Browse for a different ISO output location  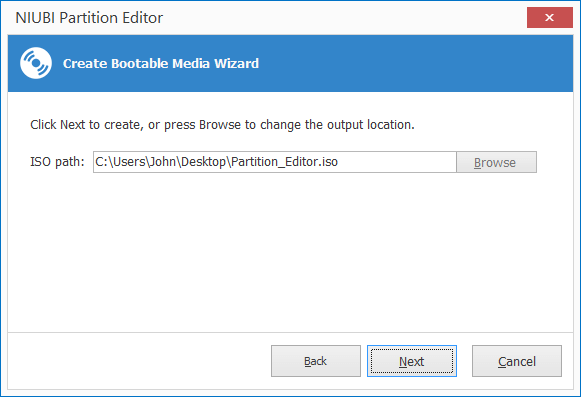click(496, 162)
